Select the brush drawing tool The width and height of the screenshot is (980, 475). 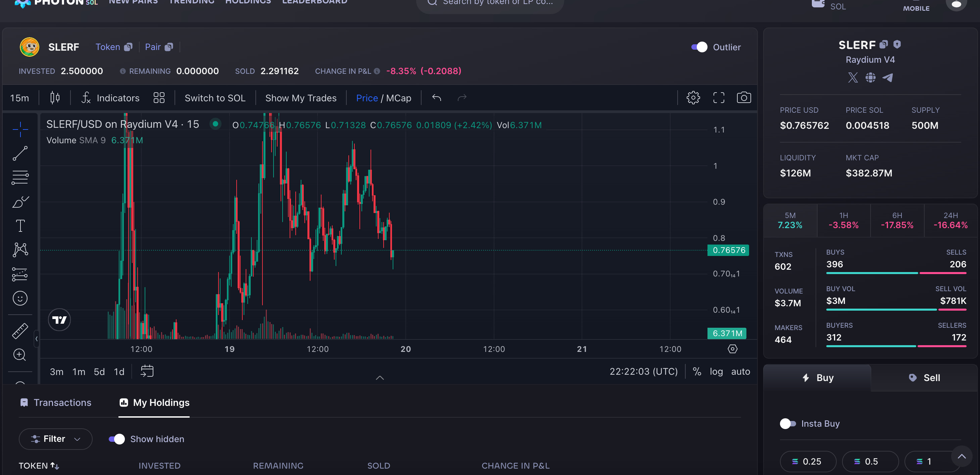pos(20,202)
